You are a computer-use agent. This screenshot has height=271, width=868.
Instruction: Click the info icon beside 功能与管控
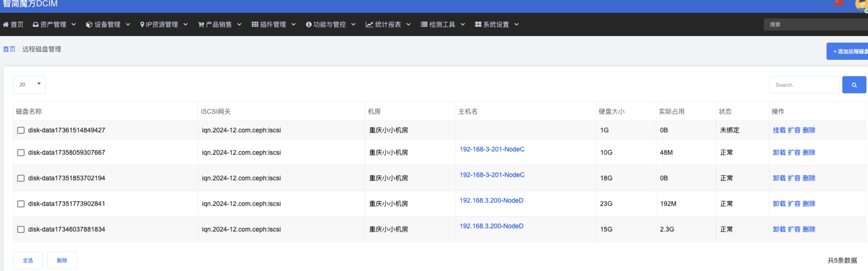[x=309, y=25]
